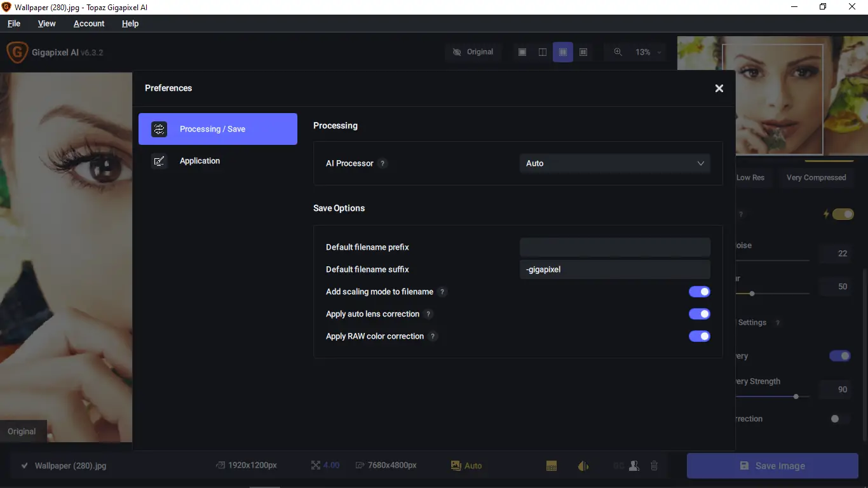Toggle the Face Recovery switch

coord(840,356)
